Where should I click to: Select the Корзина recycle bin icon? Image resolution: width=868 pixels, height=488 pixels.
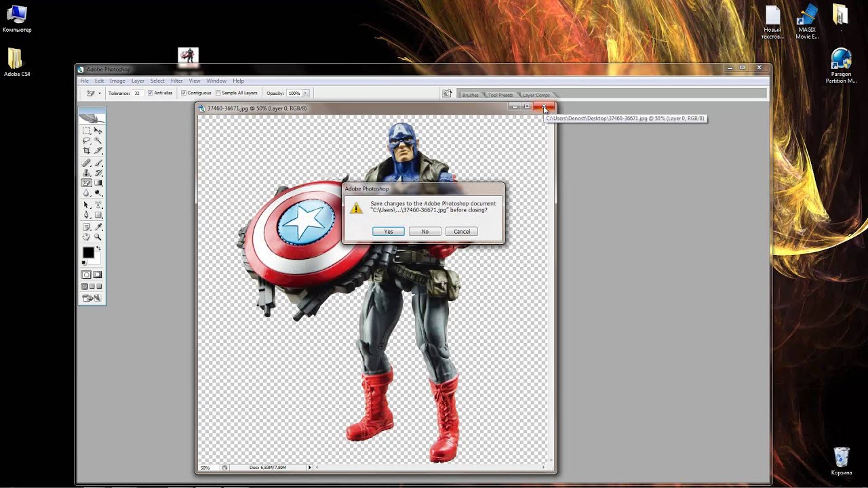[x=842, y=462]
